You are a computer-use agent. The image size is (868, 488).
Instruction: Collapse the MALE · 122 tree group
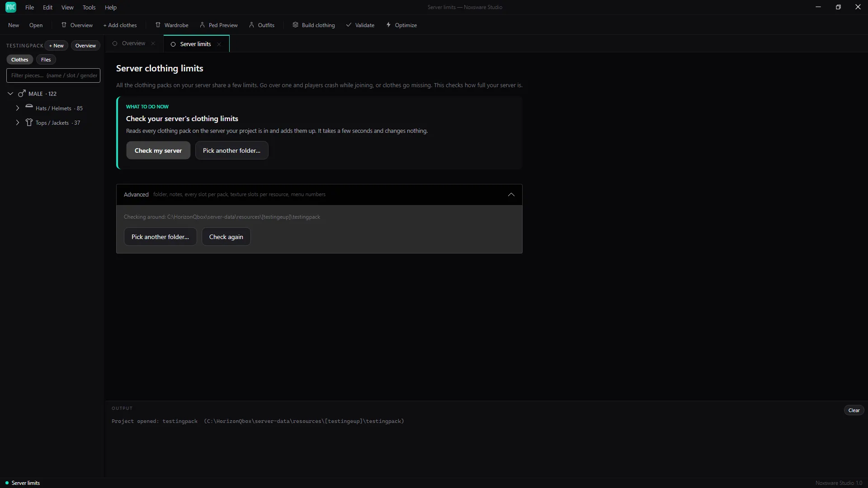(10, 94)
